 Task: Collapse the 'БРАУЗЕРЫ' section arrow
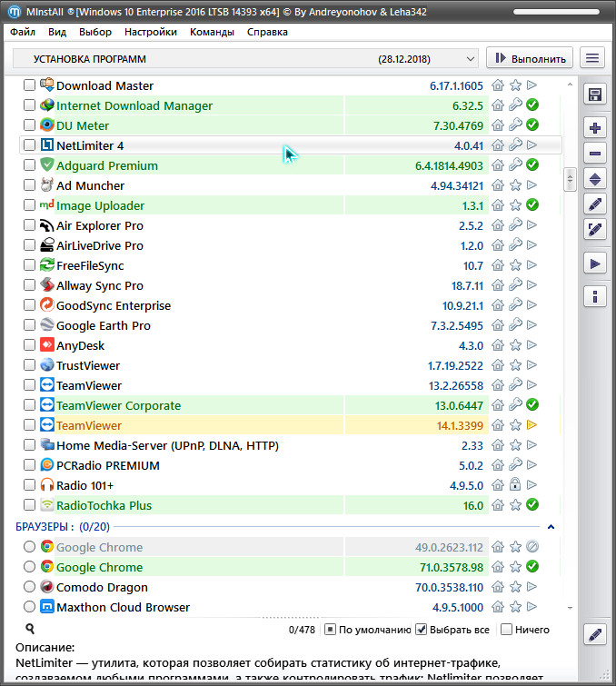tap(550, 527)
